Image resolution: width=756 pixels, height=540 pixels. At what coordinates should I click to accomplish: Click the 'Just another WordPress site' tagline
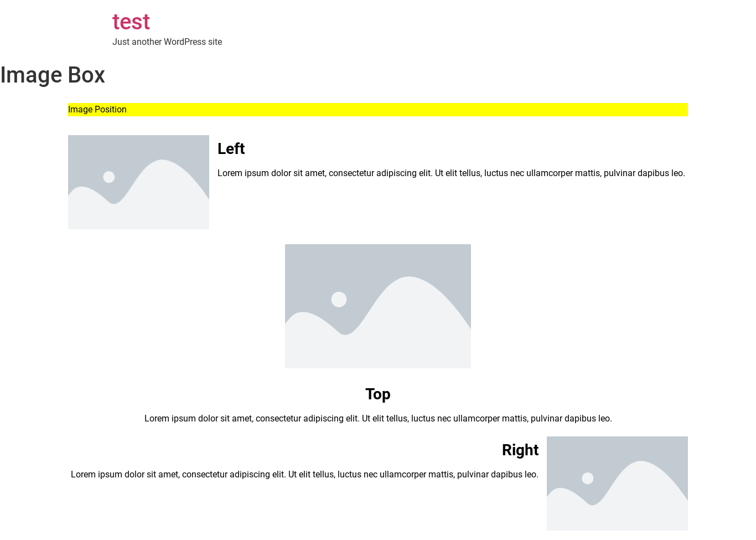coord(167,42)
